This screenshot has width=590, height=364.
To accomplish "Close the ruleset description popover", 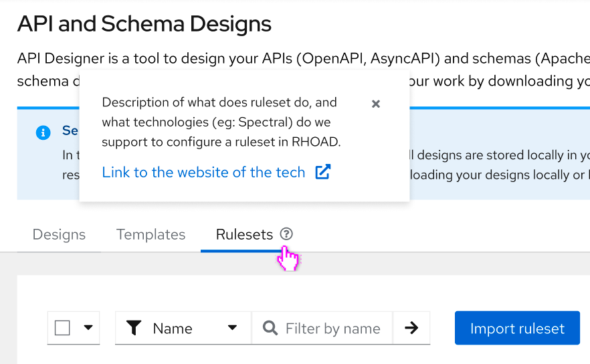I will pyautogui.click(x=376, y=104).
